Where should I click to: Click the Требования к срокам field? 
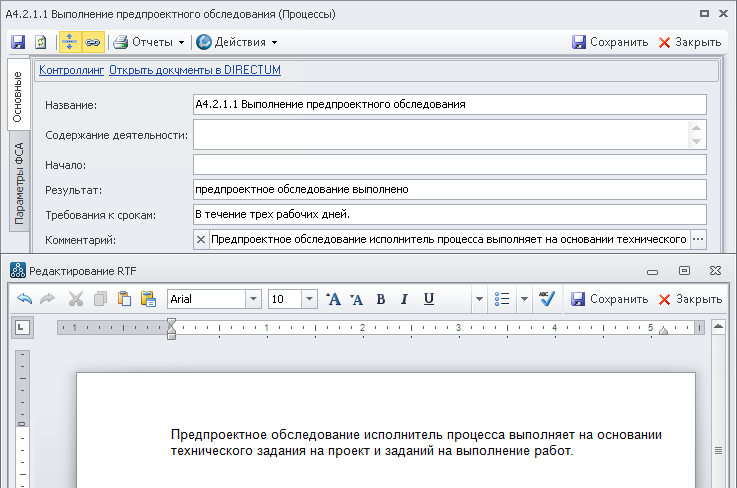pos(449,214)
